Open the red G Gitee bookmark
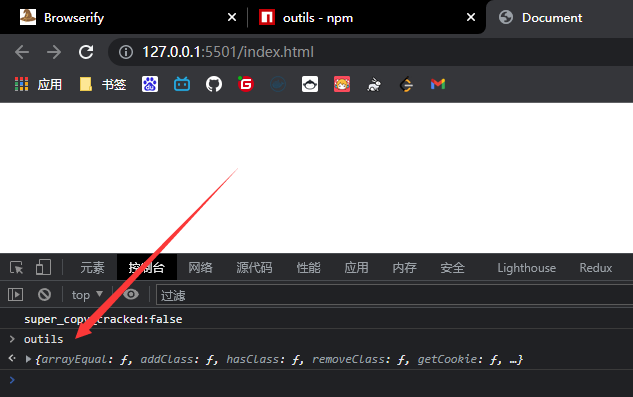The image size is (633, 397). [x=245, y=84]
